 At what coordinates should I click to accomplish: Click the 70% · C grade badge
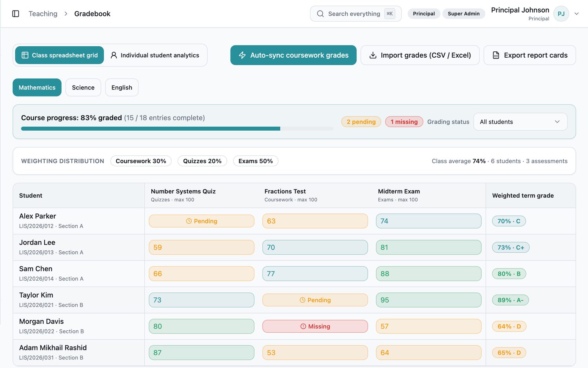point(509,221)
